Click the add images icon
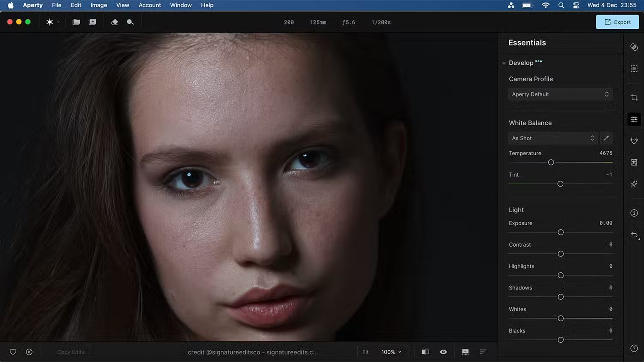 [x=92, y=22]
